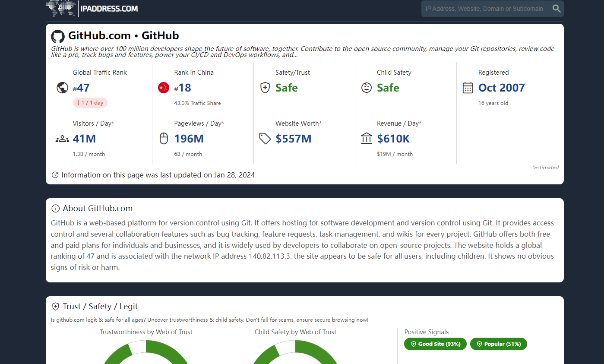Click the 'Registered' label
This screenshot has height=364, width=604.
pos(493,73)
